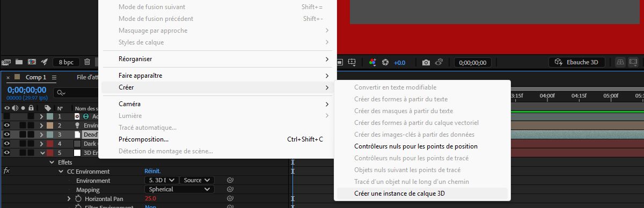This screenshot has height=208, width=644.
Task: Show channel and color management icon
Action: 373,62
